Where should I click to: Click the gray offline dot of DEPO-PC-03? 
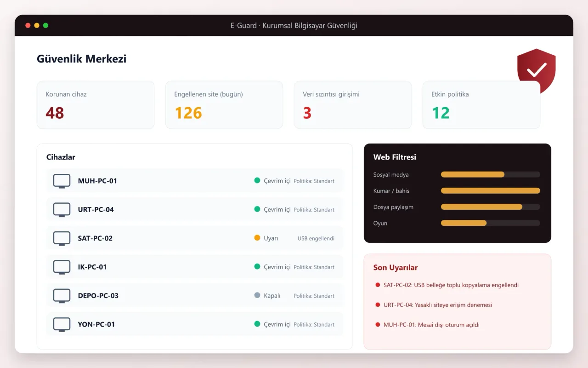pyautogui.click(x=257, y=295)
